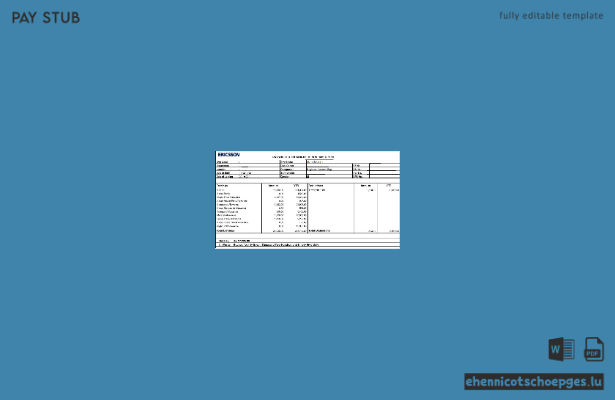The height and width of the screenshot is (400, 615).
Task: Select the PAY STUB title text
Action: [x=46, y=18]
